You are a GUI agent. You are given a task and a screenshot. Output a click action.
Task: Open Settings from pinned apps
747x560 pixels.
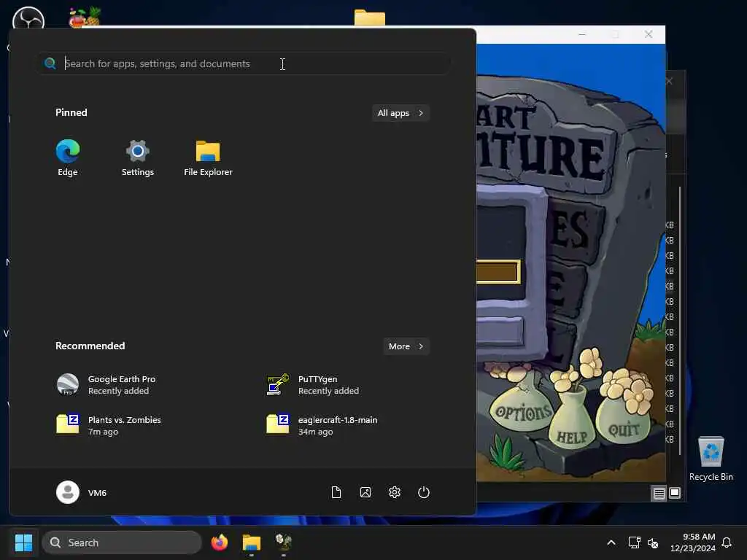[138, 158]
